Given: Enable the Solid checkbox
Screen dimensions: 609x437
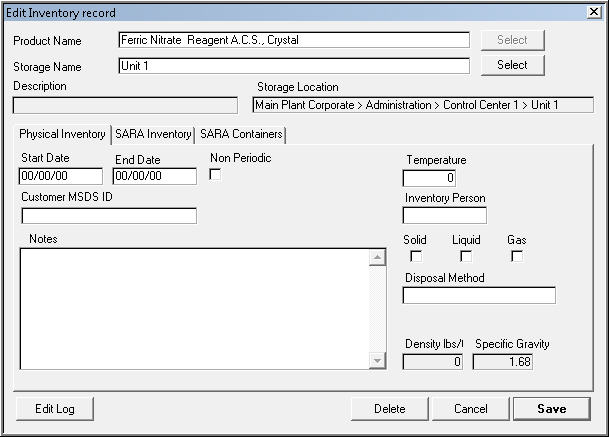Looking at the screenshot, I should coord(416,257).
